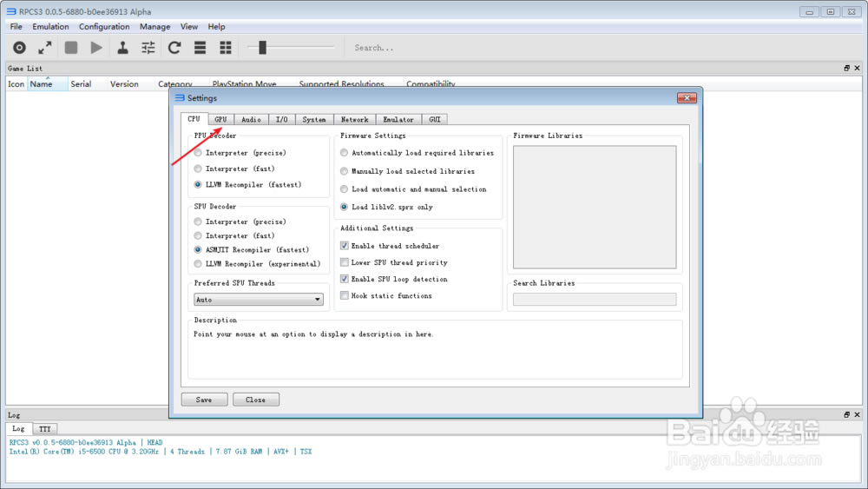
Task: Switch to the TTY log tab
Action: coord(45,429)
